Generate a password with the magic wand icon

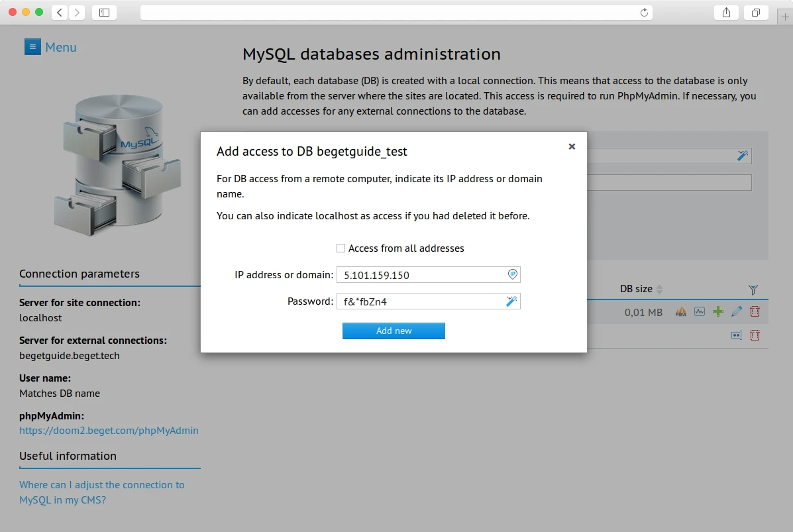[x=509, y=301]
